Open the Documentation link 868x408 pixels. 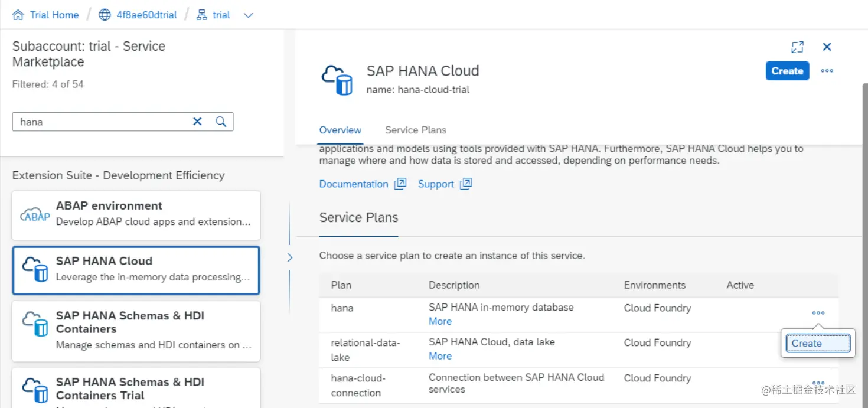354,184
